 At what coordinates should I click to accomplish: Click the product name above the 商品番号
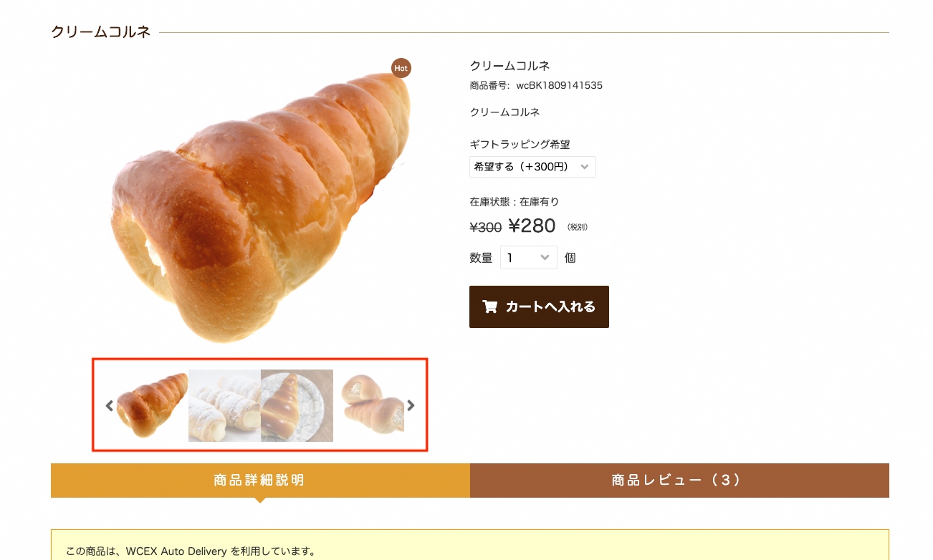click(x=509, y=66)
